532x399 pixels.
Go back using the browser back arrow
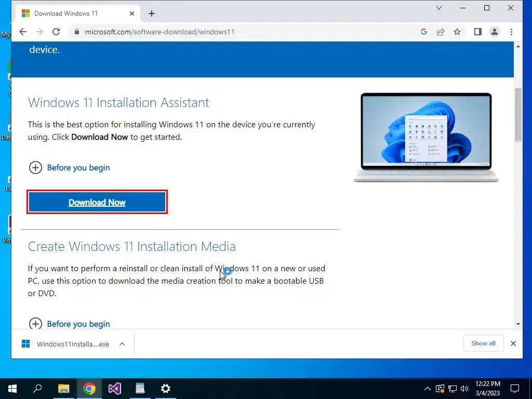click(x=23, y=32)
